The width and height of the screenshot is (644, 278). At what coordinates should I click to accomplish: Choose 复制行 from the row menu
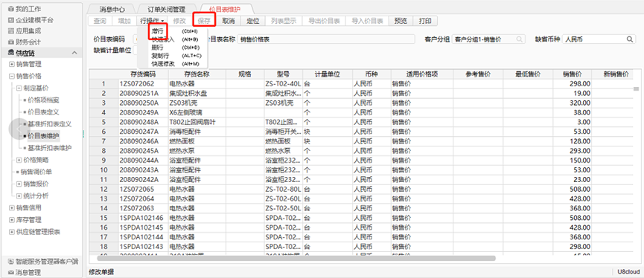tap(159, 55)
